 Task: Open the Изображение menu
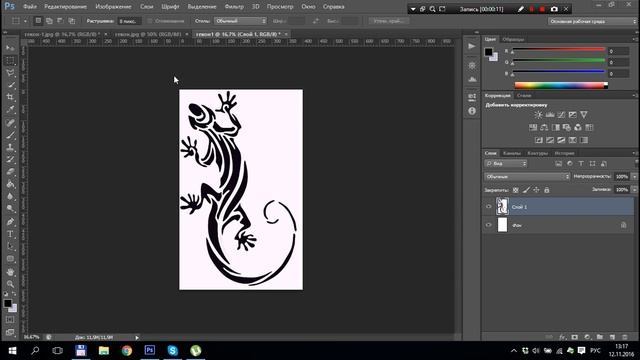pyautogui.click(x=113, y=7)
